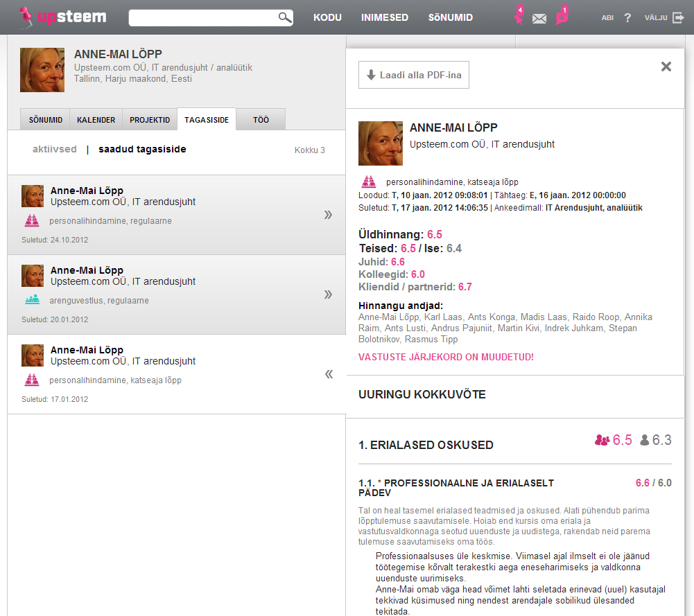
Task: Click grey person icon beside 6.3 score
Action: coord(645,440)
